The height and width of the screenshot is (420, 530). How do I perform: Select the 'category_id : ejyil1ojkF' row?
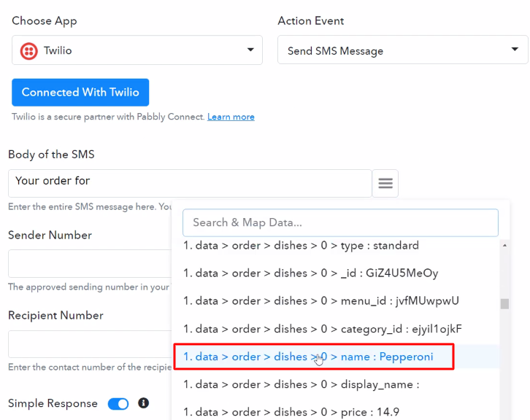pos(336,329)
